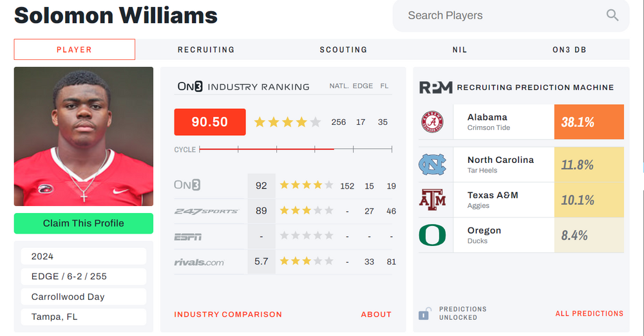644x336 pixels.
Task: Click the Texas A&M Aggies logo
Action: click(432, 200)
